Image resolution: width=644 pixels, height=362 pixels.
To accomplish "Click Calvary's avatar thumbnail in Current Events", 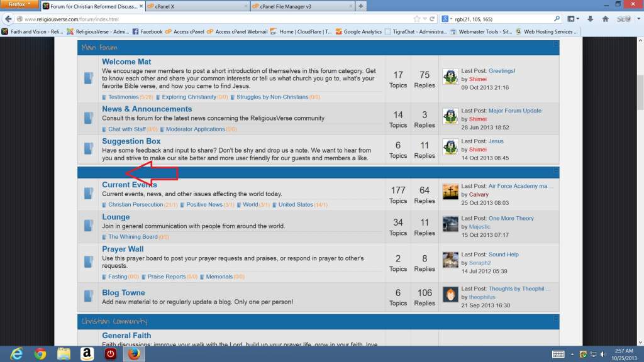I will [450, 192].
